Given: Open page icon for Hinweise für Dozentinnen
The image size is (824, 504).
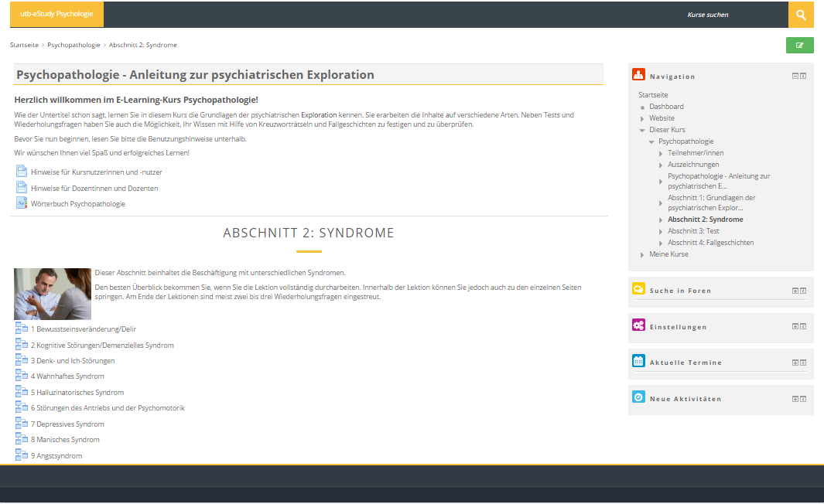Looking at the screenshot, I should (22, 187).
